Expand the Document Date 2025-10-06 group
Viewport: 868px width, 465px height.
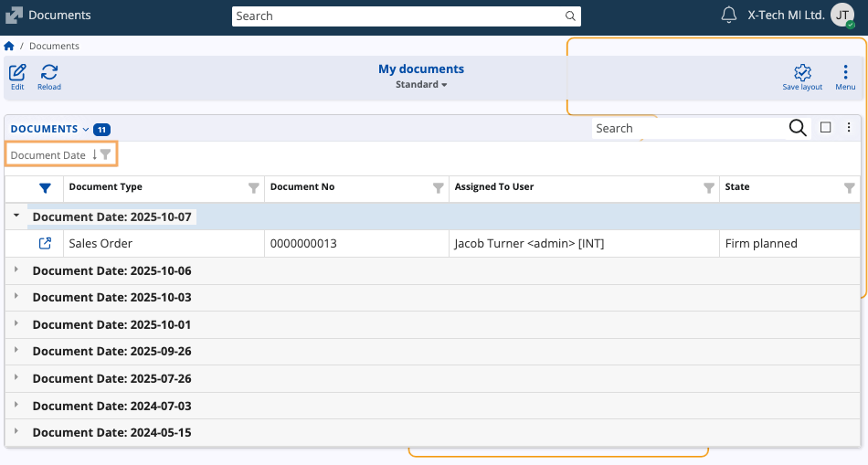(x=16, y=271)
